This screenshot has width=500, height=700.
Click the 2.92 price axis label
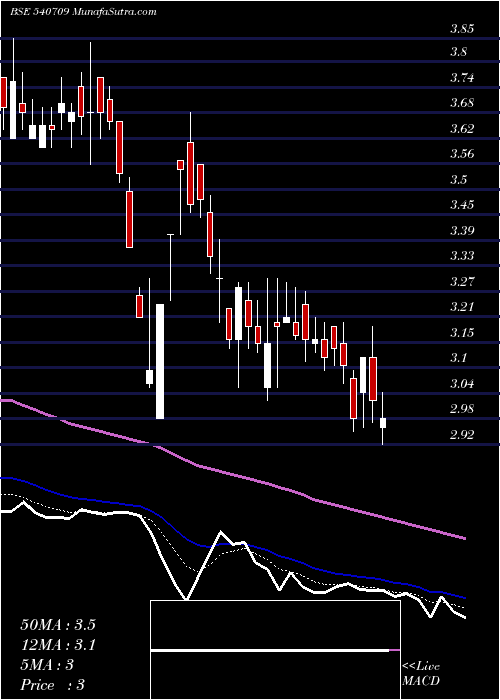[462, 435]
